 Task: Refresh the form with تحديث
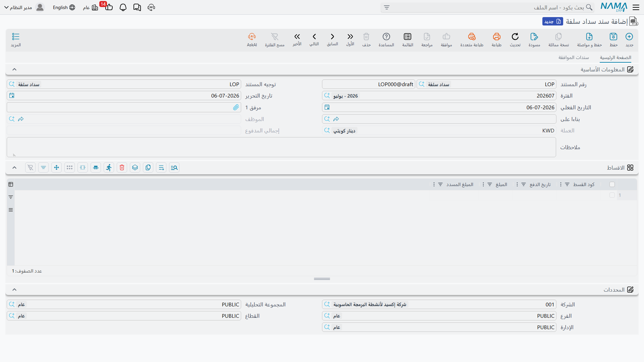[515, 40]
